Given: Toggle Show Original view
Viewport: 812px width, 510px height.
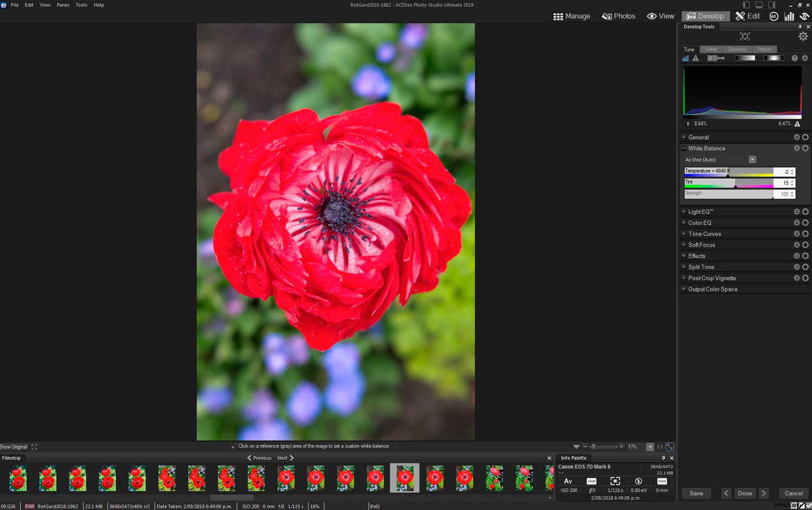Looking at the screenshot, I should click(x=13, y=446).
